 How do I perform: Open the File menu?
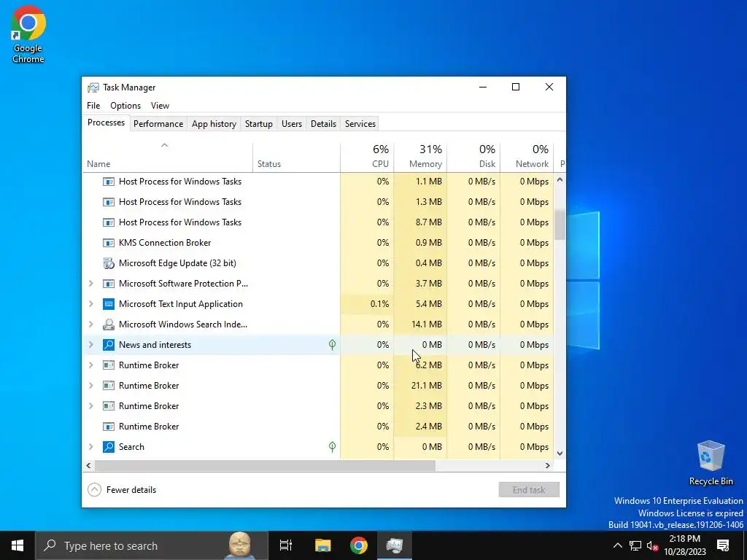click(x=93, y=106)
